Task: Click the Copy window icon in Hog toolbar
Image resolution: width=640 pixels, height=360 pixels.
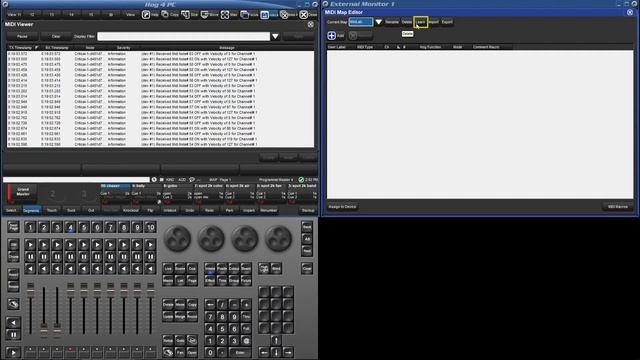Action: (164, 15)
